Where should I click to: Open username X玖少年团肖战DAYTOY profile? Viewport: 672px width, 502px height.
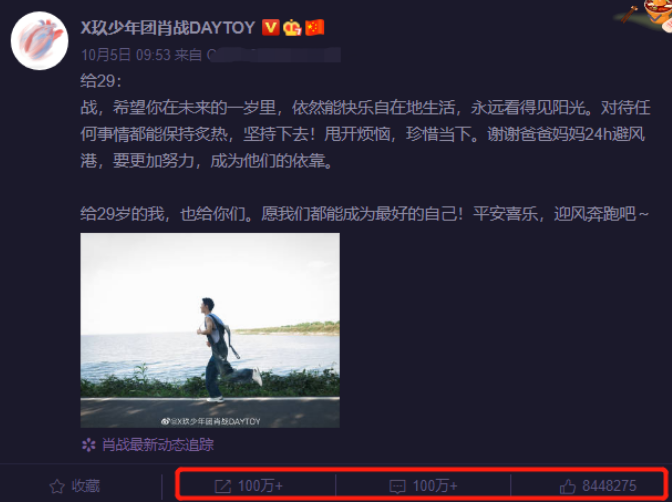(x=168, y=28)
